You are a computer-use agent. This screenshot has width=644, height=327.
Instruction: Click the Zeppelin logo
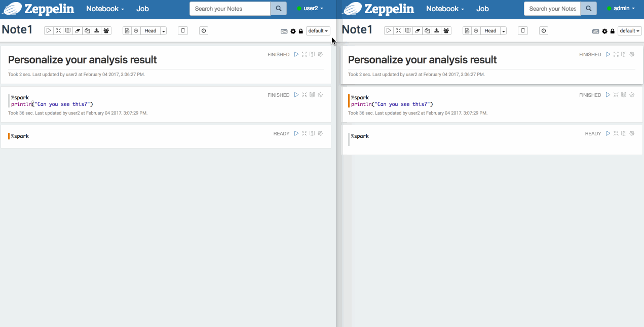38,9
